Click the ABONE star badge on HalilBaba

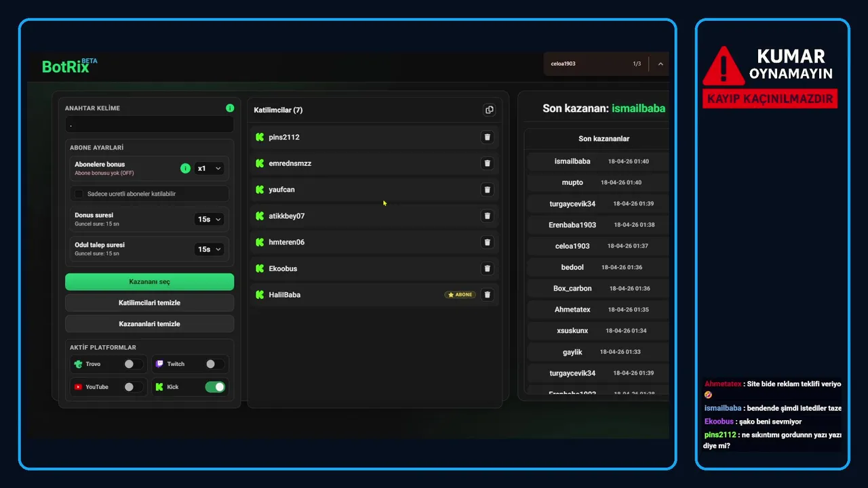(460, 295)
